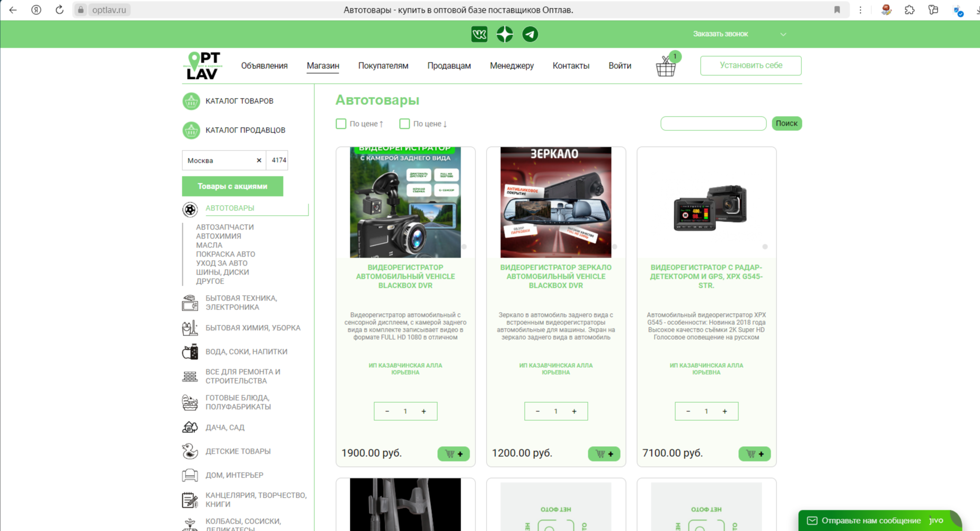Decrease quantity for the 1900.00 руб. item
The width and height of the screenshot is (980, 531).
tap(387, 411)
